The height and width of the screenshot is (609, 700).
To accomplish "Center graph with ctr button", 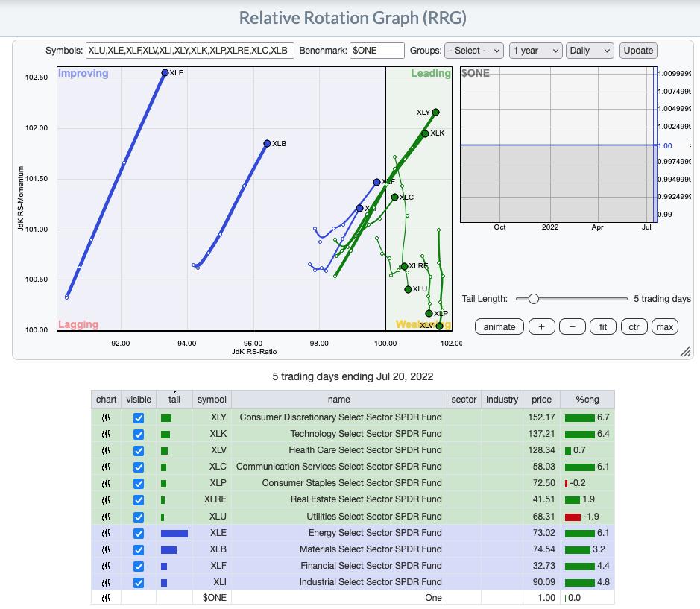I will pyautogui.click(x=634, y=326).
